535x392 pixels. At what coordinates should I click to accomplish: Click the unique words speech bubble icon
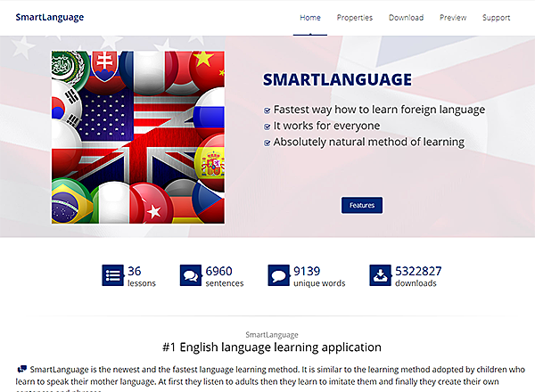(x=278, y=275)
